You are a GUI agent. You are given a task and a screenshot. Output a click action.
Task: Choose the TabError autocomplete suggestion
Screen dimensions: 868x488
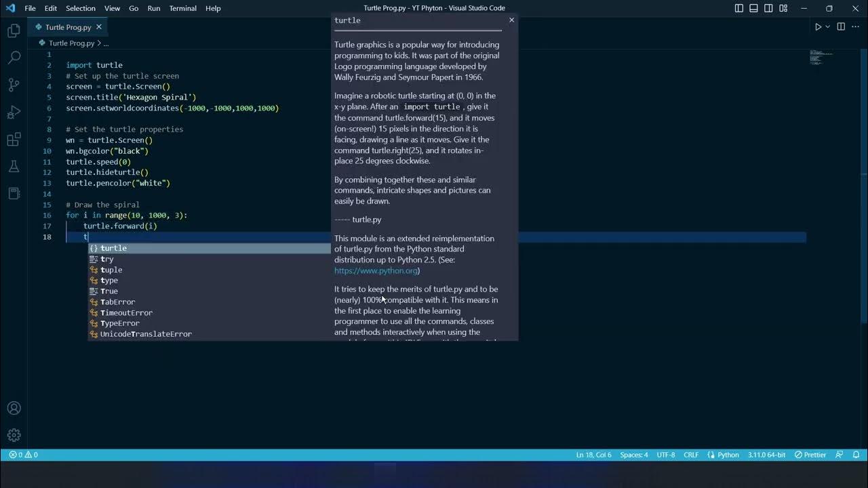click(210, 302)
